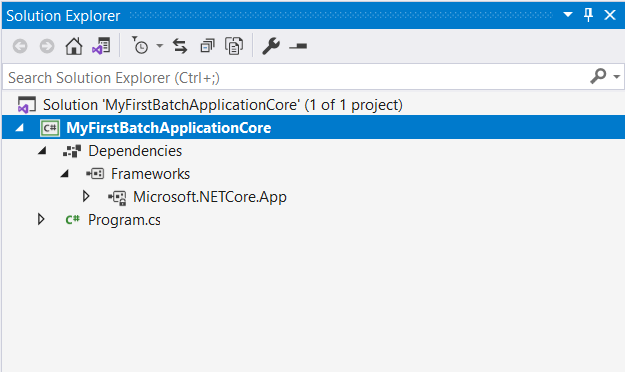Click the Pending Changes Filter clock icon
This screenshot has width=625, height=372.
(x=140, y=45)
